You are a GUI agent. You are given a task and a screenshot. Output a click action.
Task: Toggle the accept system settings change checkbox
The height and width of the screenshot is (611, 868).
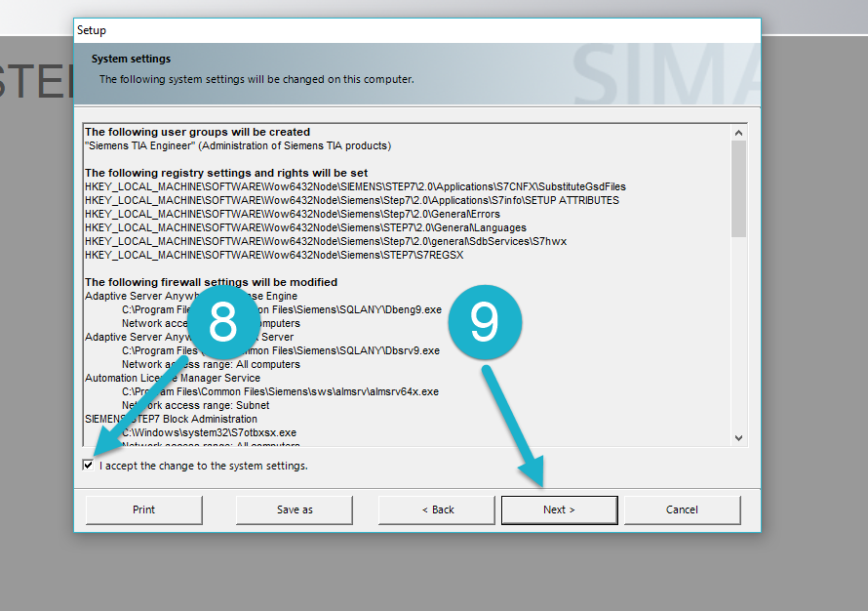(x=88, y=466)
